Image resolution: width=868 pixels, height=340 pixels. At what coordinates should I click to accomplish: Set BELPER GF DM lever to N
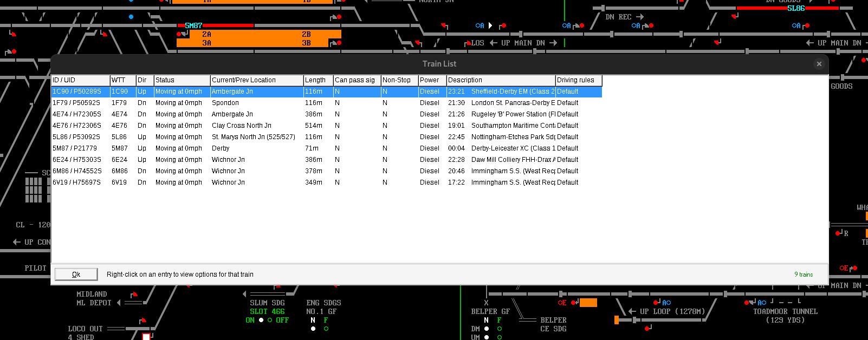[487, 329]
